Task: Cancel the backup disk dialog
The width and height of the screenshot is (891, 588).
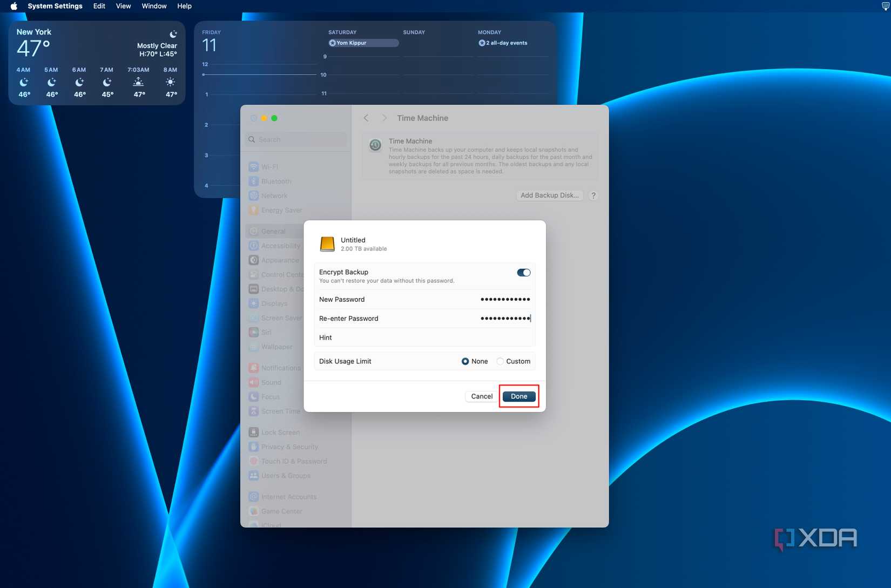Action: (482, 396)
